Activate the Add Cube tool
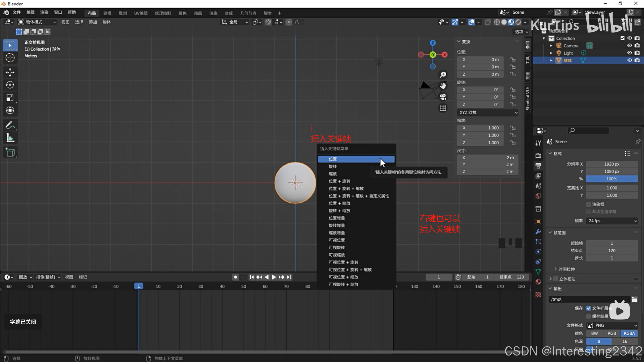This screenshot has width=644, height=362. pyautogui.click(x=10, y=152)
